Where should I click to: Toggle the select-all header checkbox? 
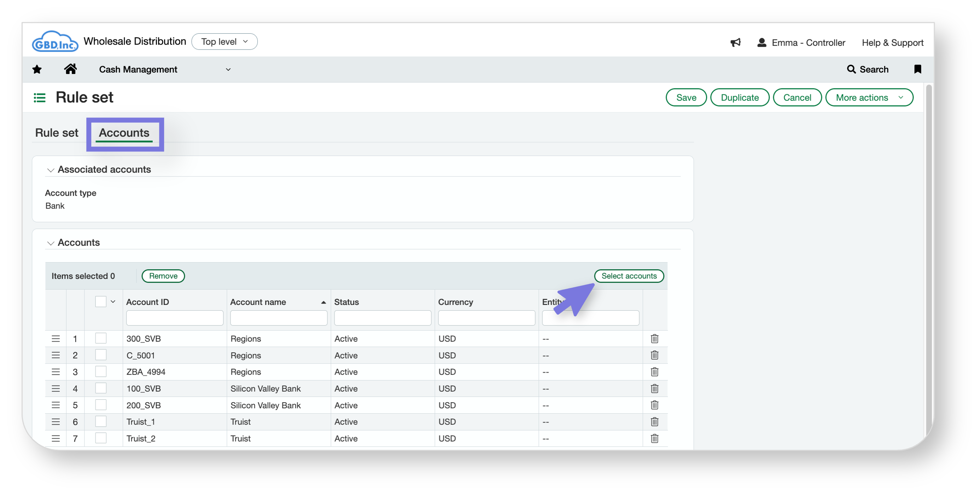click(101, 301)
